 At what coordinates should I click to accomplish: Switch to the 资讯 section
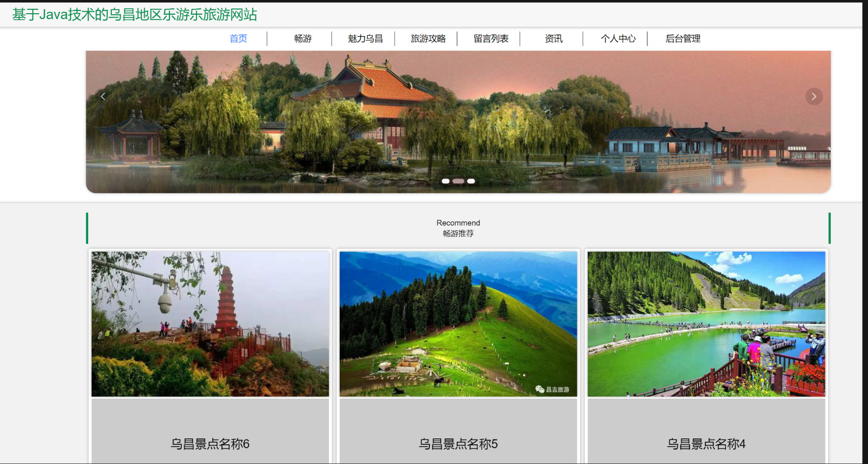[x=553, y=39]
